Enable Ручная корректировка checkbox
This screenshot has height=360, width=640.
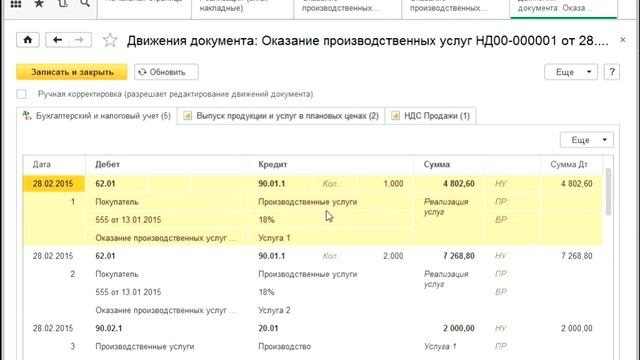[x=22, y=94]
